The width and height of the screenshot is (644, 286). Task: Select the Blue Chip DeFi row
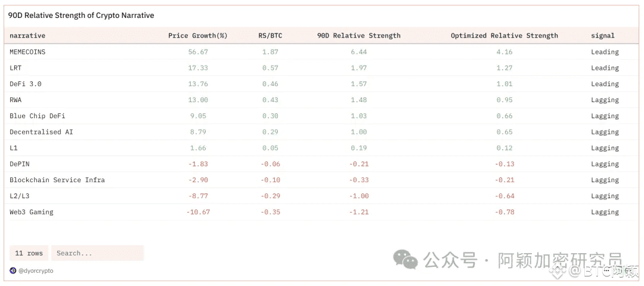(322, 116)
